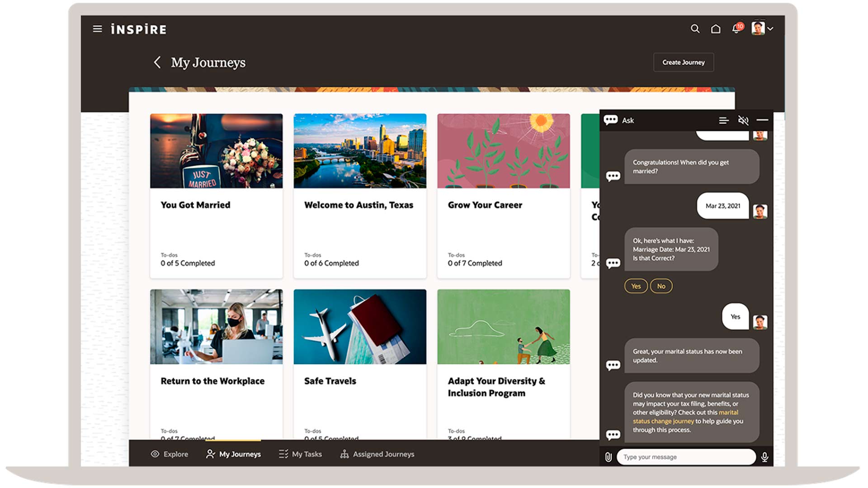Follow the marital status change journey link
Viewport: 868px width, 488px height.
[x=663, y=421]
